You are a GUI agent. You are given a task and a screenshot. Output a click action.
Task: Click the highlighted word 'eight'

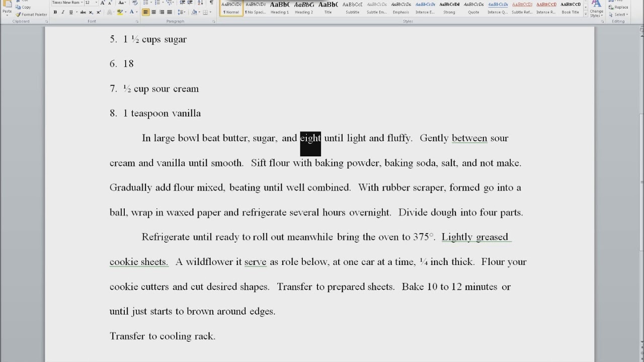point(310,138)
